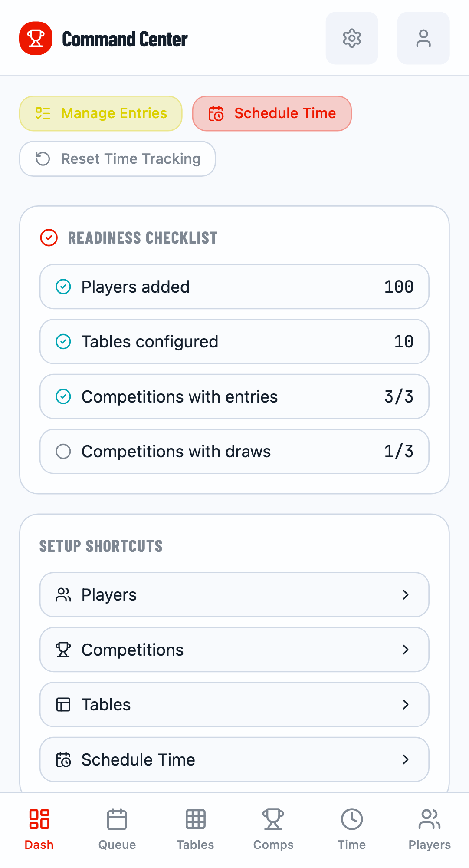Image resolution: width=469 pixels, height=868 pixels.
Task: Click the trophy app logo in the header
Action: coord(36,38)
